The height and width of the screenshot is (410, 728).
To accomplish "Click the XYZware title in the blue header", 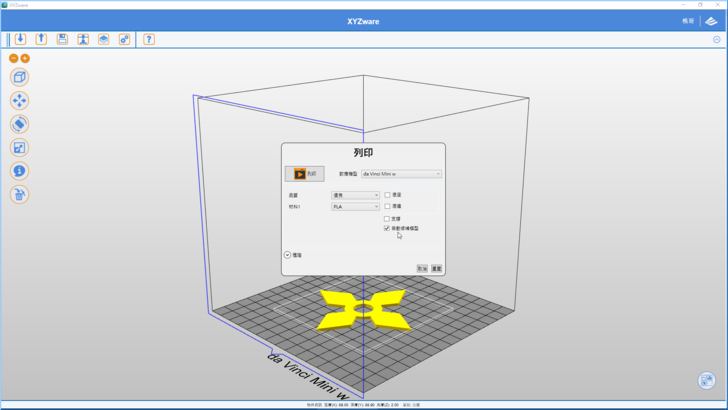I will 363,21.
